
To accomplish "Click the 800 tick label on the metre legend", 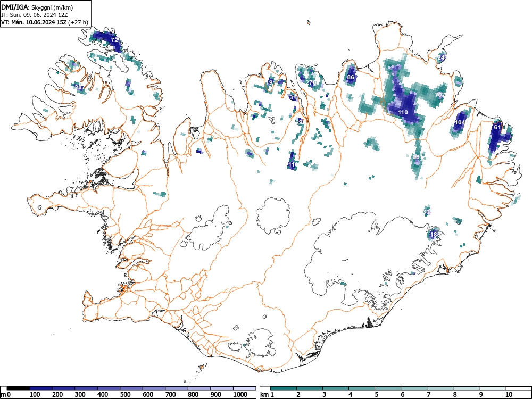I will (193, 394).
